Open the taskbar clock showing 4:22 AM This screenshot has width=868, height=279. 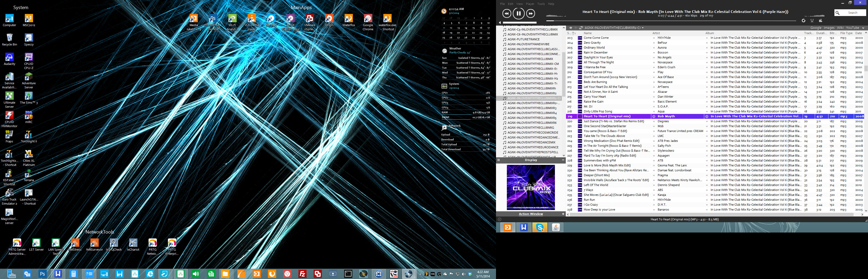click(483, 274)
